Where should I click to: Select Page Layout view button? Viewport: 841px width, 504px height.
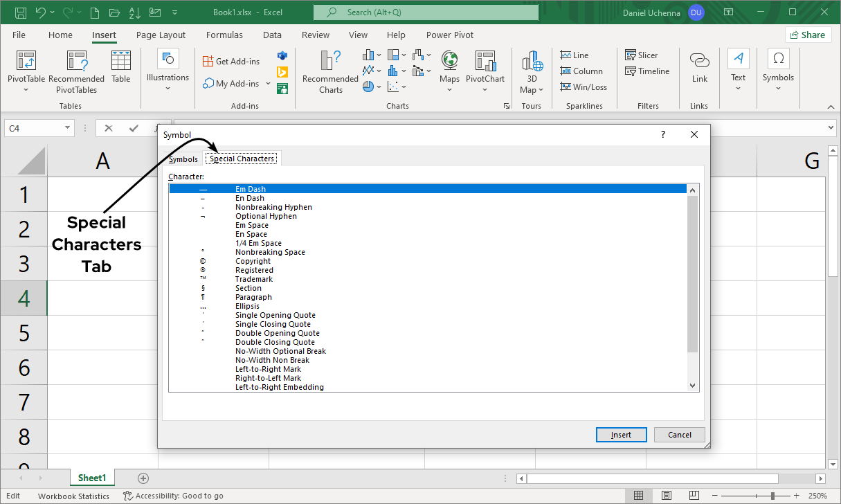coord(665,496)
